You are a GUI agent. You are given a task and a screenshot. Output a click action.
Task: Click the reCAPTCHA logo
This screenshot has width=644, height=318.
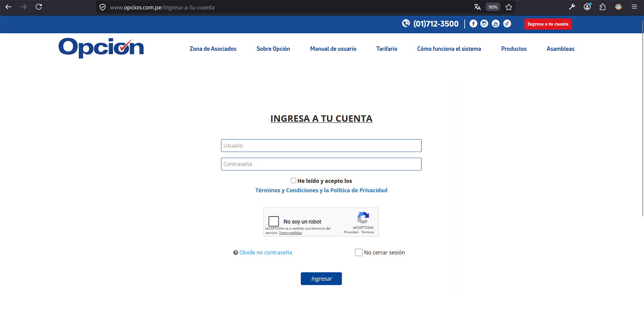click(x=363, y=217)
